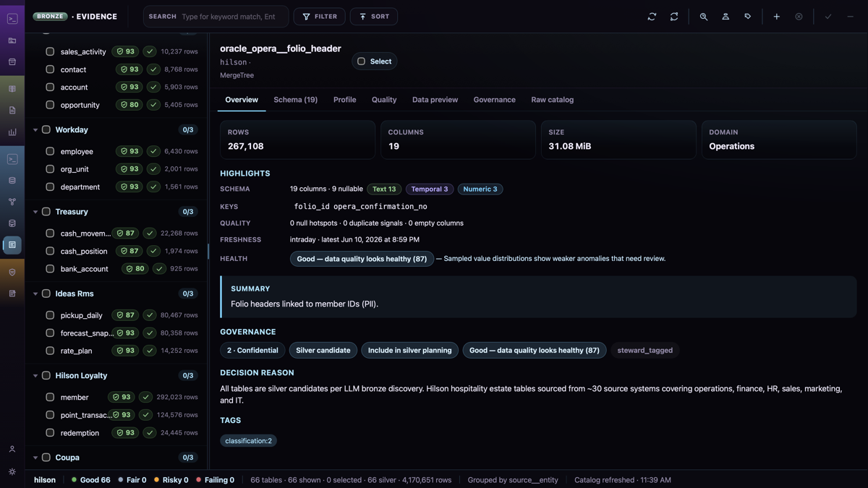The image size is (868, 488).
Task: Open the user profile icon in sidebar
Action: [x=12, y=450]
